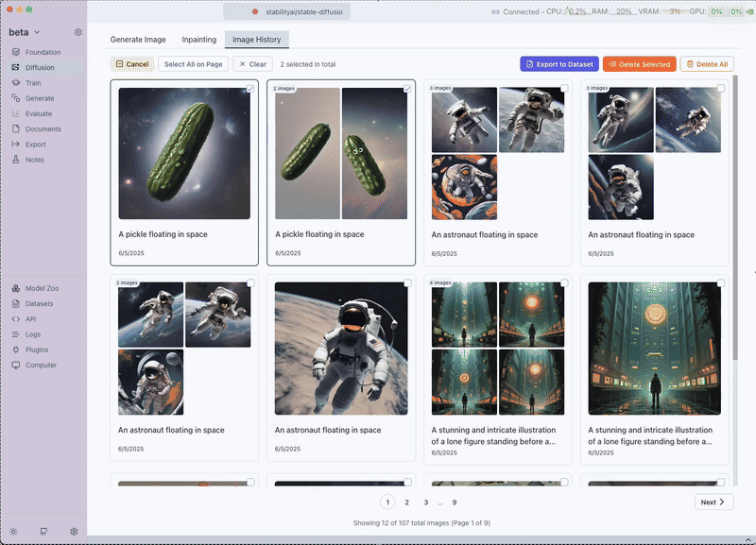Go to the Next page of images
The height and width of the screenshot is (545, 756).
[x=713, y=502]
